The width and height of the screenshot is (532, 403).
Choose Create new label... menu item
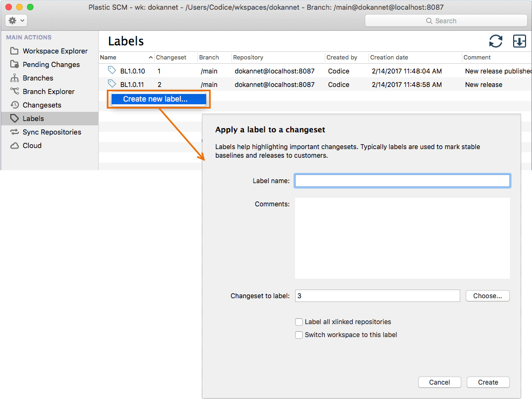pyautogui.click(x=159, y=99)
